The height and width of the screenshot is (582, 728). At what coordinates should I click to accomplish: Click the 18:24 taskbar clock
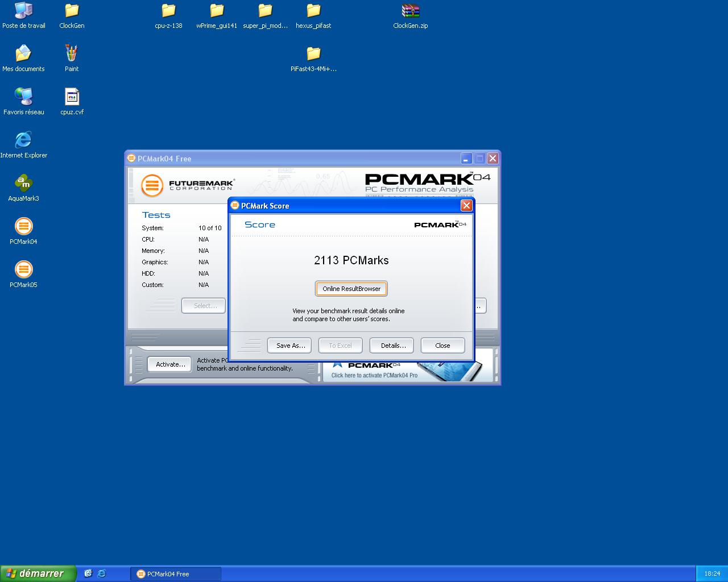(712, 574)
